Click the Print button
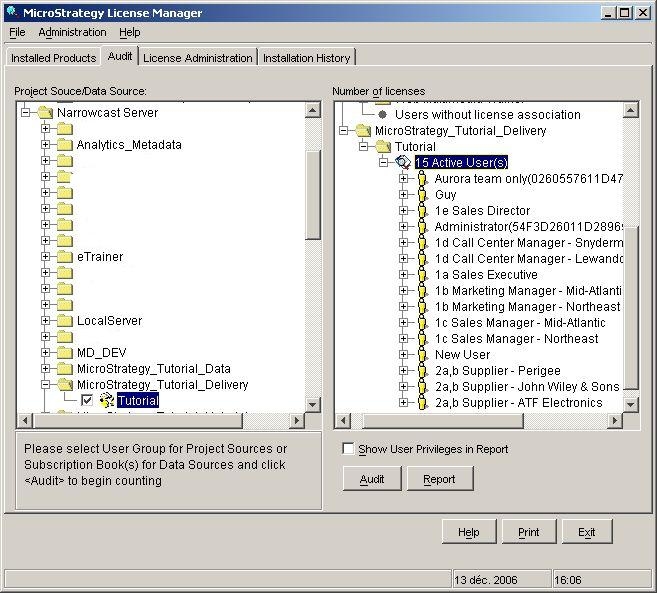 pos(528,532)
